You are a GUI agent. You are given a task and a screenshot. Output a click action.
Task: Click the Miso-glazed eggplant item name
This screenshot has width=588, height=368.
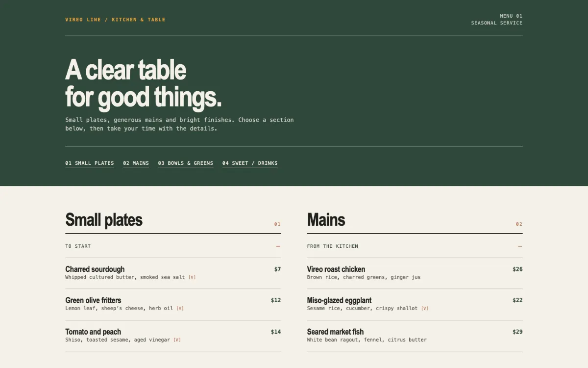click(x=339, y=300)
